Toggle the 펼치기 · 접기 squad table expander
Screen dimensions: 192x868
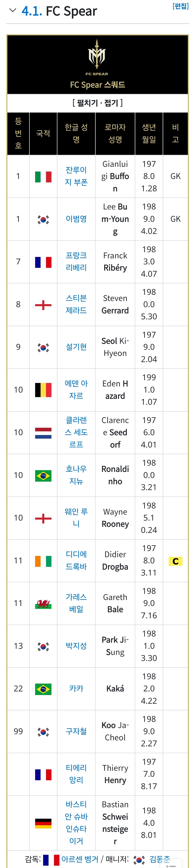[97, 103]
